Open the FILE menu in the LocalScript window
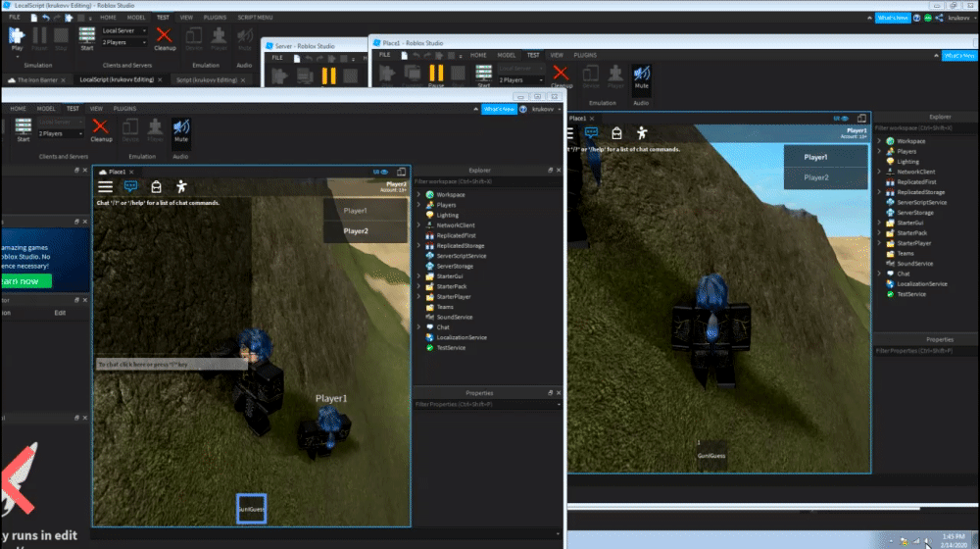Image resolution: width=980 pixels, height=549 pixels. click(x=15, y=18)
